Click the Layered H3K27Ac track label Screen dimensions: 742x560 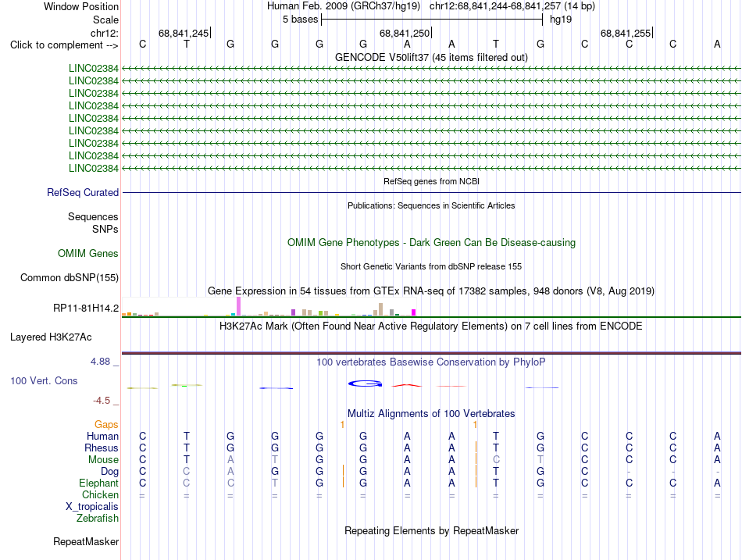51,337
